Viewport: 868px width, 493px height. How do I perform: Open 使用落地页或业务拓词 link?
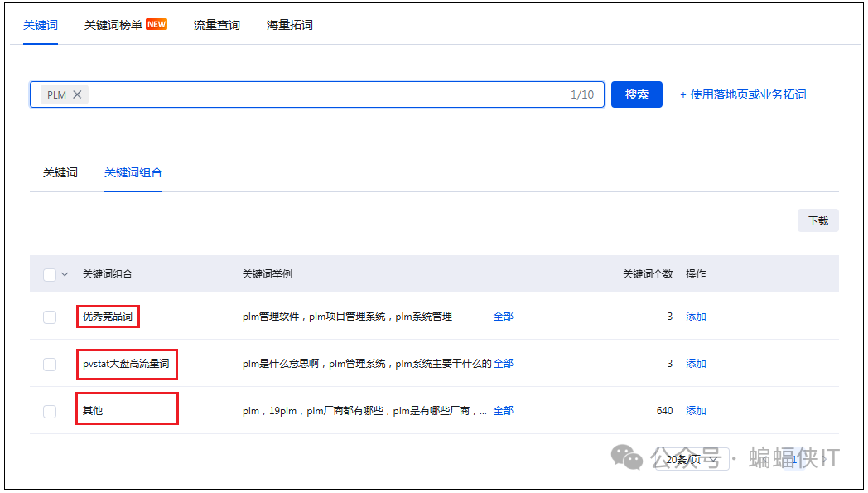(x=743, y=94)
